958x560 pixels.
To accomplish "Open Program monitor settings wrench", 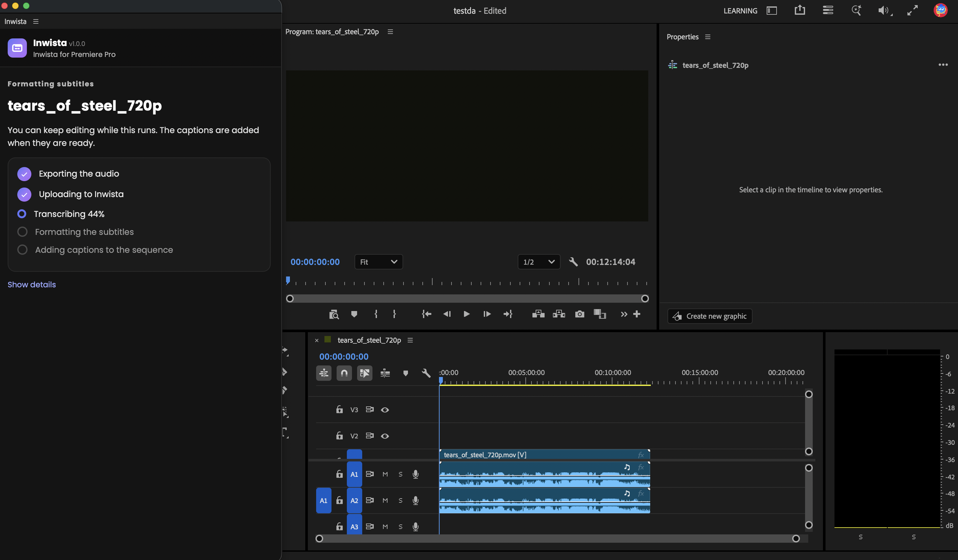I will [x=573, y=261].
